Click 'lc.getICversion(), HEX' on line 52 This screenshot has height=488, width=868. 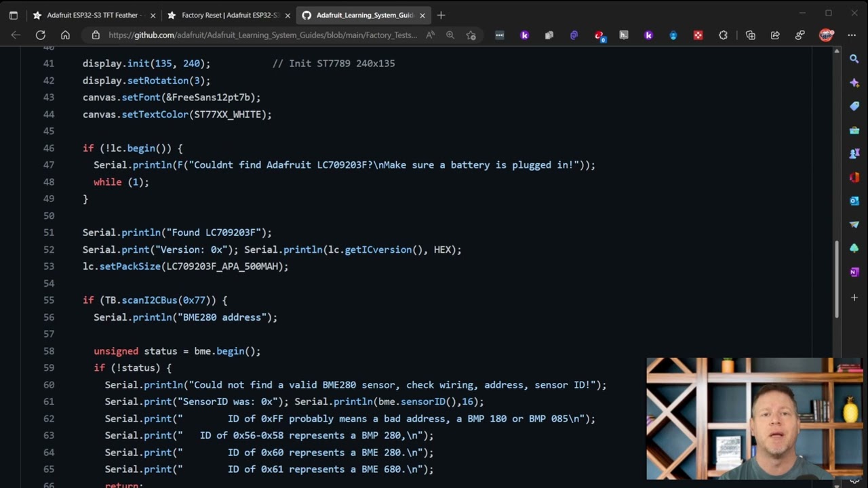coord(390,249)
